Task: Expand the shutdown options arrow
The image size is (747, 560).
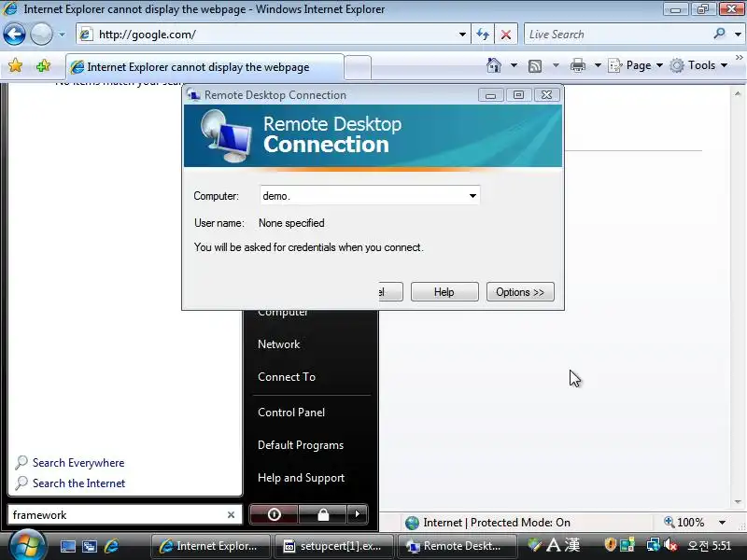Action: pyautogui.click(x=358, y=514)
